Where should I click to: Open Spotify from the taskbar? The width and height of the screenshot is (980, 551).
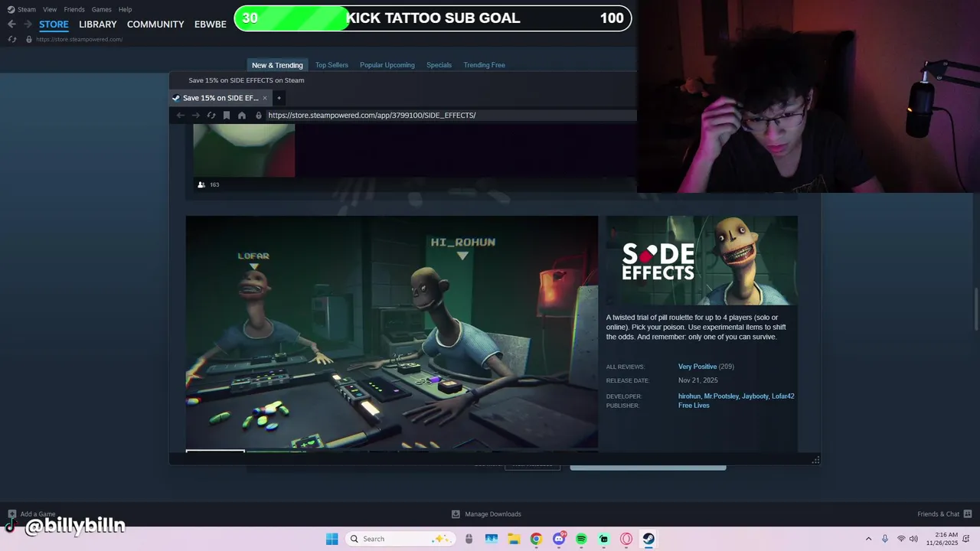pyautogui.click(x=581, y=539)
